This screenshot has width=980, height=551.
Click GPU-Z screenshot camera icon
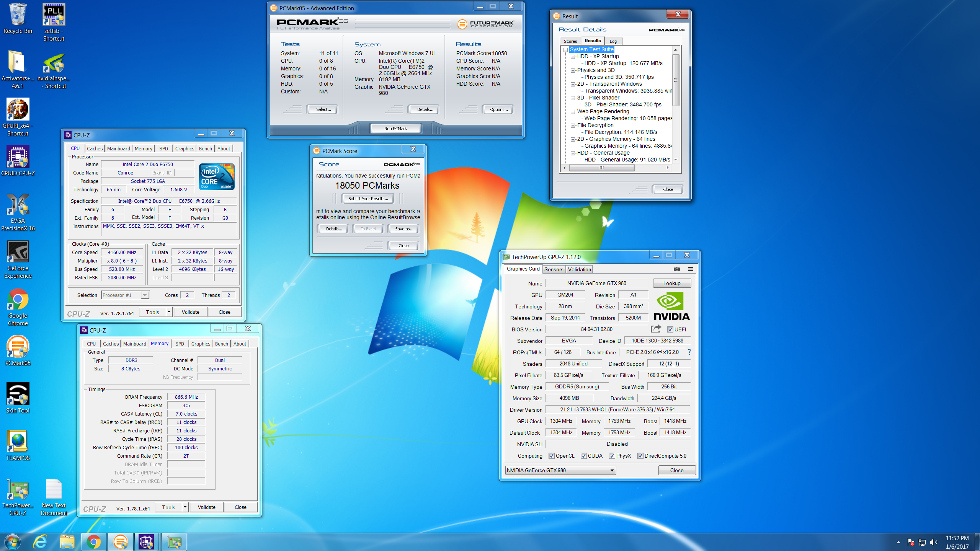tap(677, 269)
